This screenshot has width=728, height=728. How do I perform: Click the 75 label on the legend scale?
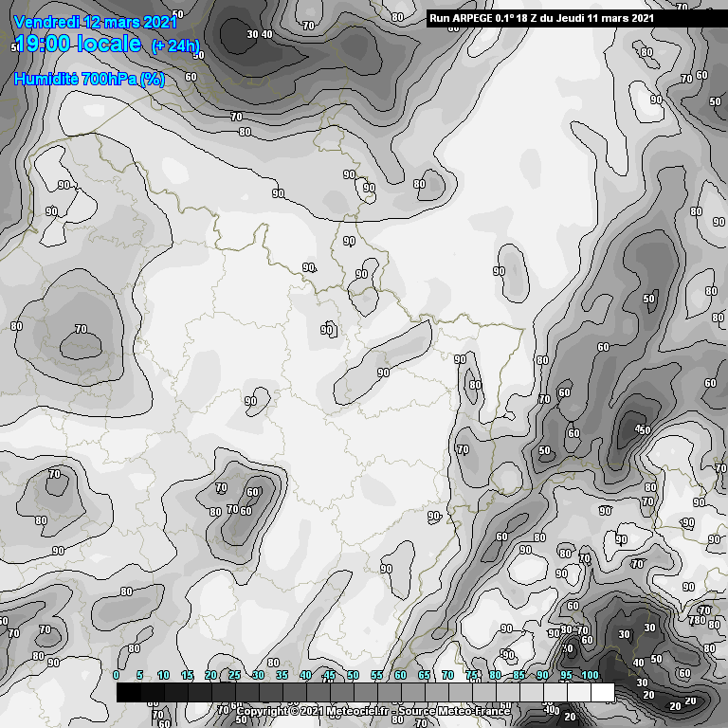471,675
